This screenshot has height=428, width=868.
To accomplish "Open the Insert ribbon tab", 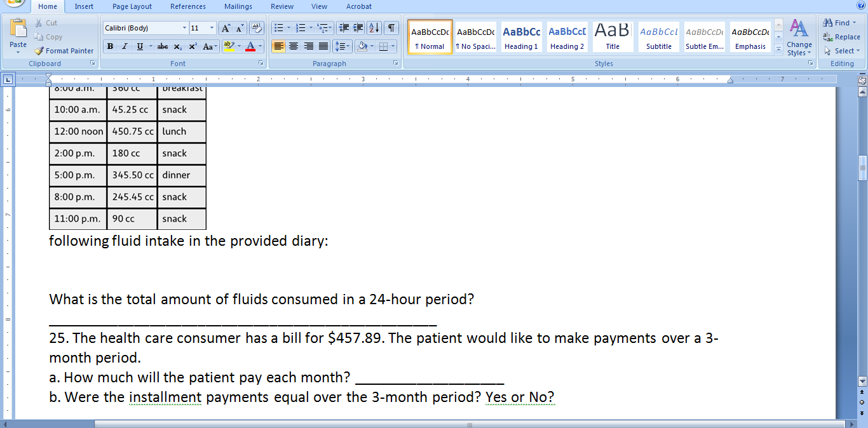I will point(84,6).
